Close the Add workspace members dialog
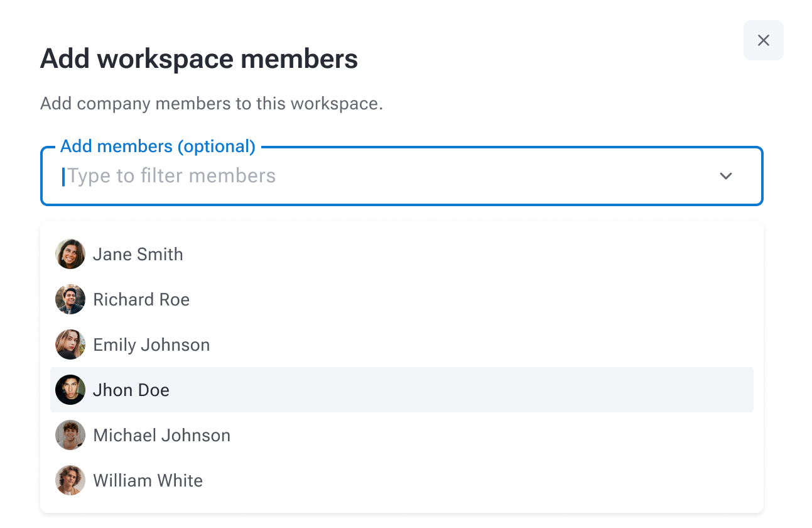The height and width of the screenshot is (528, 812). (x=763, y=40)
